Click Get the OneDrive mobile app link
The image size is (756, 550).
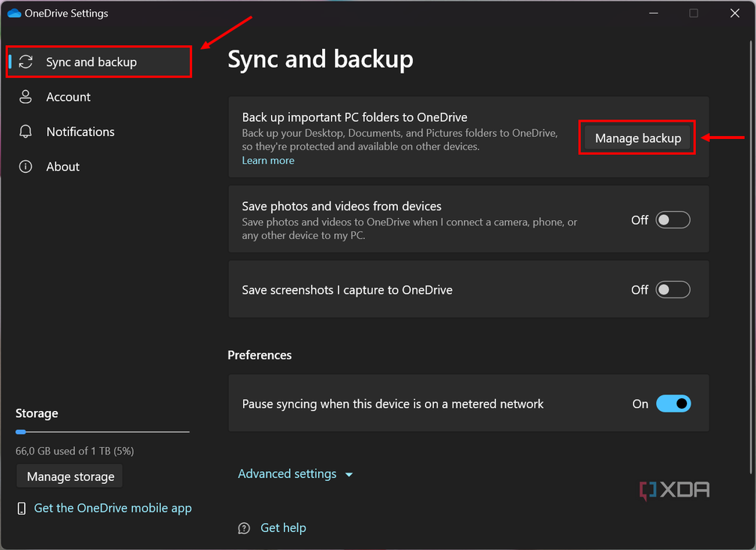pyautogui.click(x=113, y=508)
